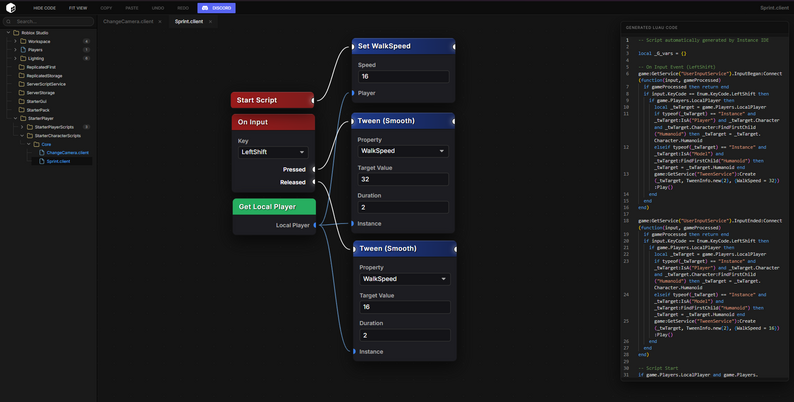Open Property dropdown in Tween with target 32
The height and width of the screenshot is (402, 794).
(x=403, y=151)
